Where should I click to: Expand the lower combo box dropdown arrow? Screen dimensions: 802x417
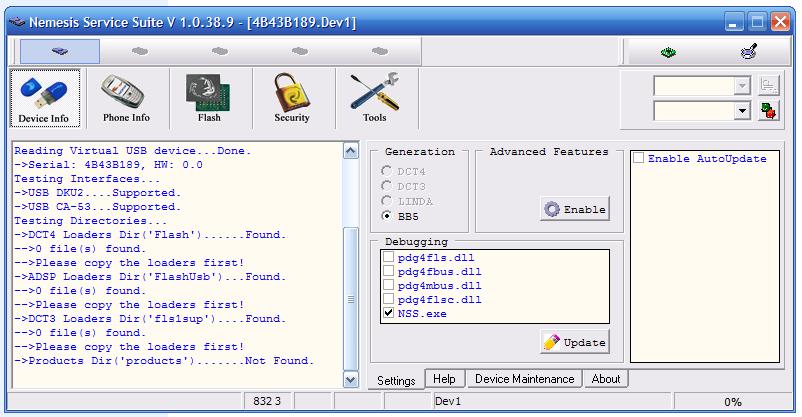tap(742, 111)
